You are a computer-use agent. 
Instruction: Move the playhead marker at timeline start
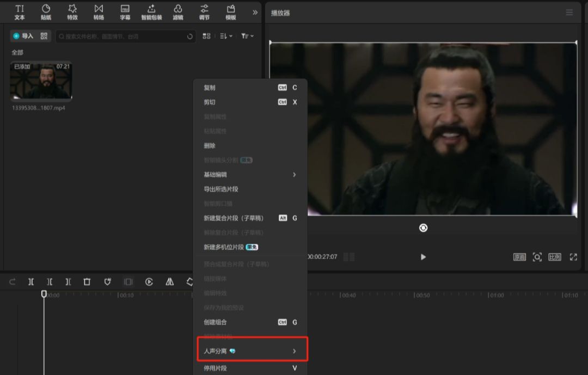44,293
